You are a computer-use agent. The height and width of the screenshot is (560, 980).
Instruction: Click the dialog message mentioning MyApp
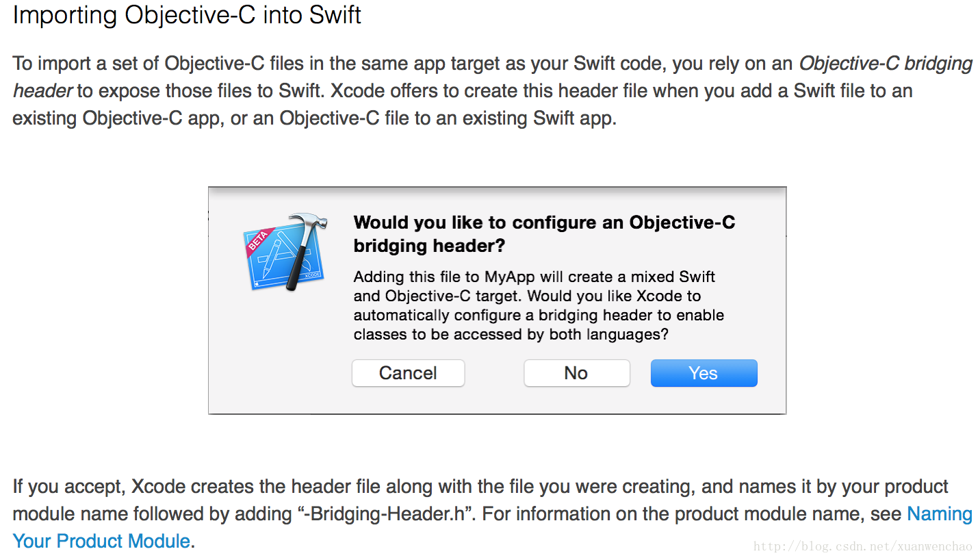click(539, 305)
